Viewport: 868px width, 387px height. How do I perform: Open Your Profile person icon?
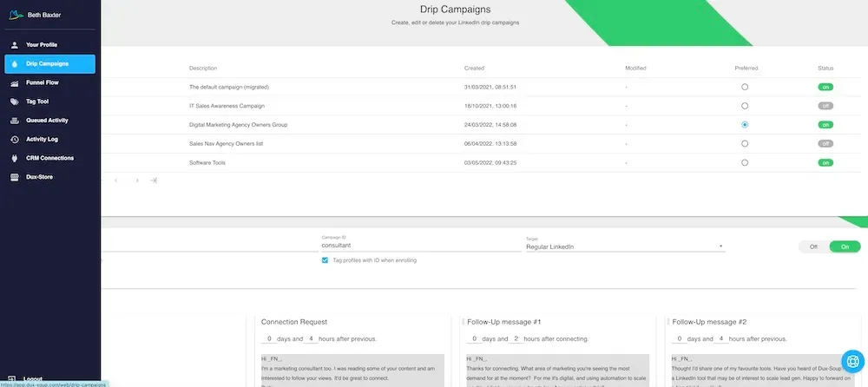pyautogui.click(x=14, y=44)
